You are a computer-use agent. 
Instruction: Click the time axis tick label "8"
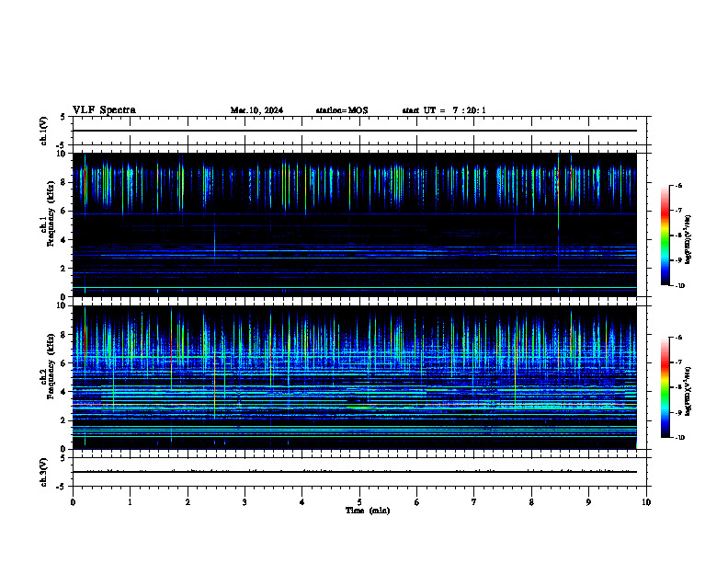pos(531,502)
